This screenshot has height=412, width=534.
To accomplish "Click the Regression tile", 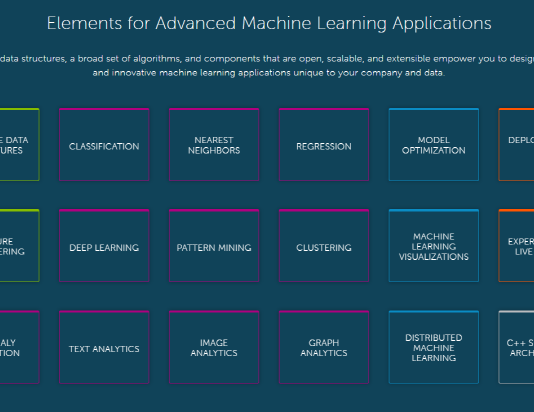I will click(324, 145).
